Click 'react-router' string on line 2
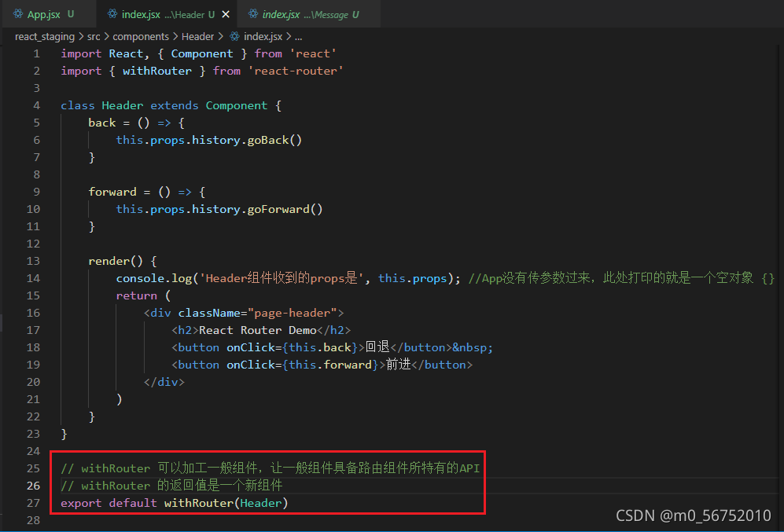The height and width of the screenshot is (532, 784). (x=296, y=71)
